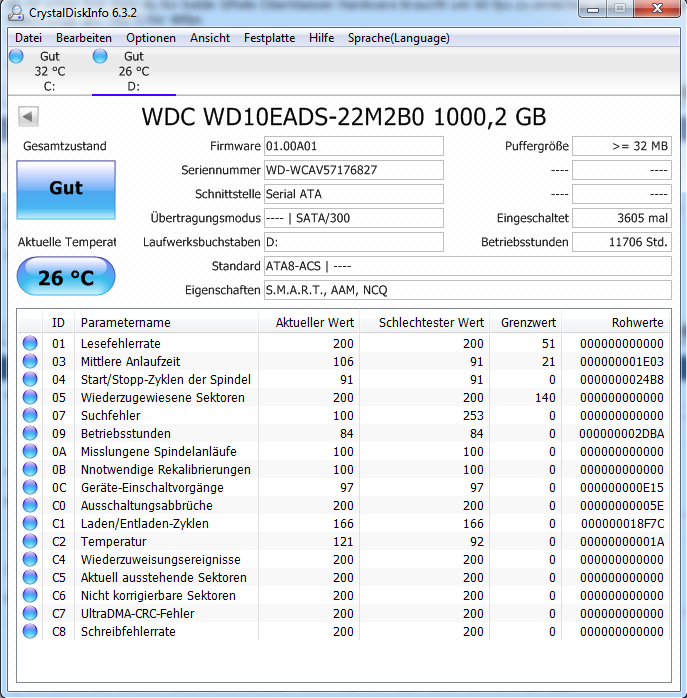The width and height of the screenshot is (687, 698).
Task: Click status orb of Nicht korrigierbare Sektoren row
Action: 30,595
